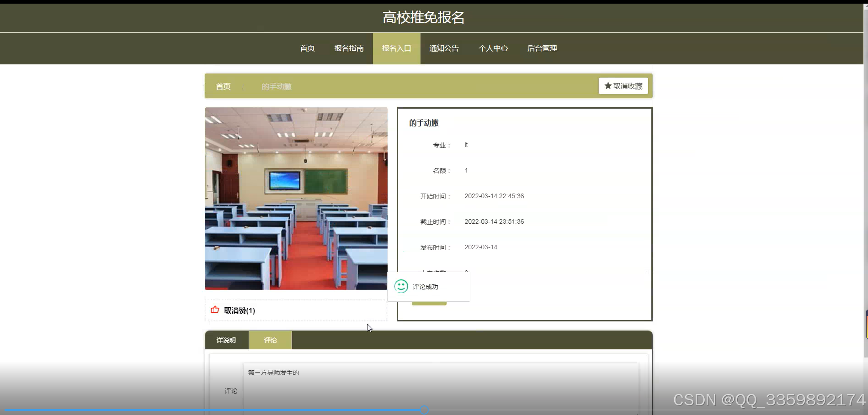Viewport: 868px width, 415px height.
Task: Click the thumbs-up icon beside 取消赞
Action: (x=215, y=310)
